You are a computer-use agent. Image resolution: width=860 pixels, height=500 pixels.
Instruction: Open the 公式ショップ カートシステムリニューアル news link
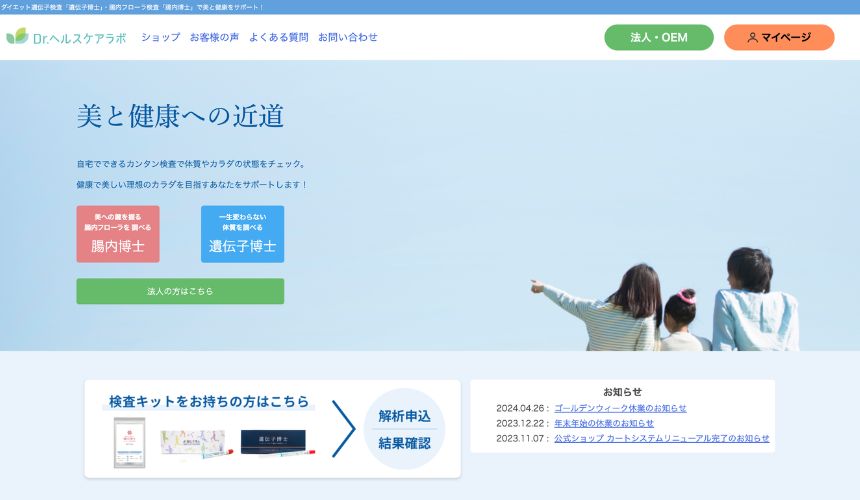(661, 438)
